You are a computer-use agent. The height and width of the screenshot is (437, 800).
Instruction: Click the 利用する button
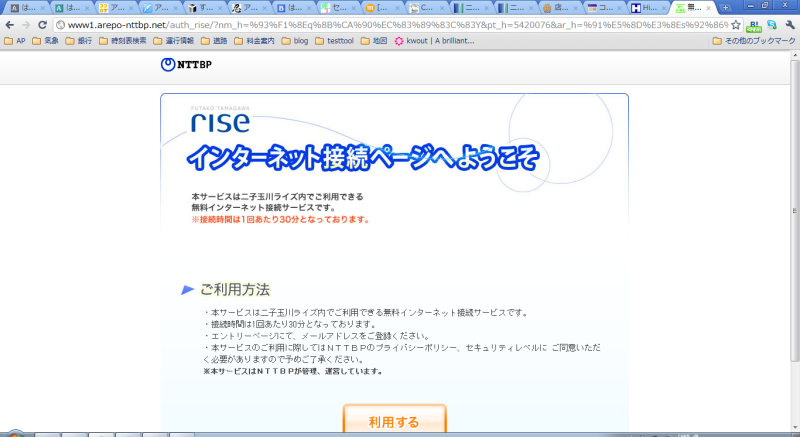394,419
